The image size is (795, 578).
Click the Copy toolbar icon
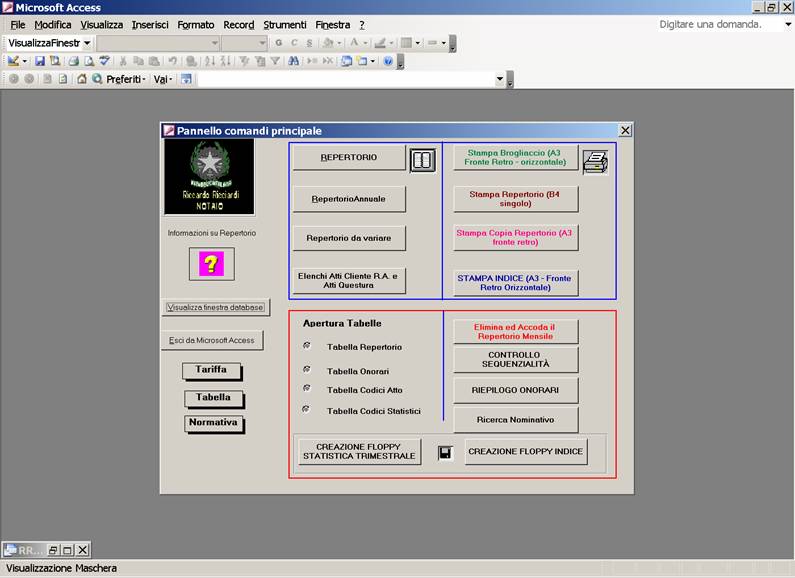138,61
